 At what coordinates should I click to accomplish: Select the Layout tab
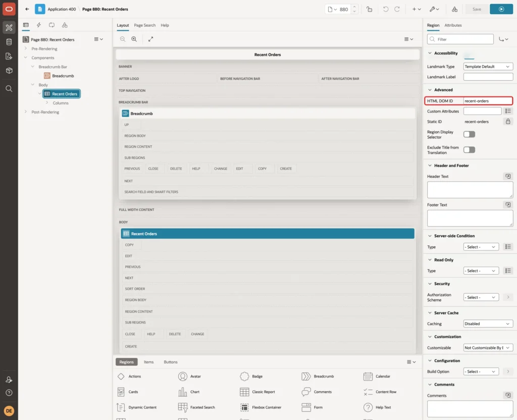(123, 25)
